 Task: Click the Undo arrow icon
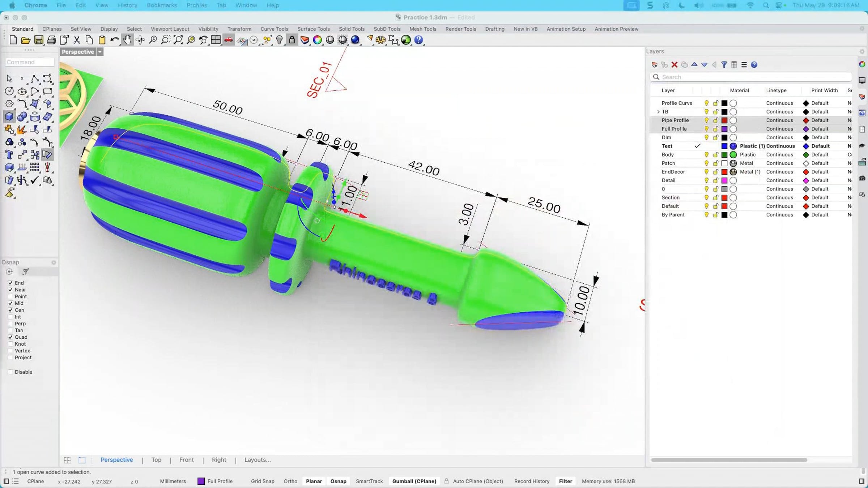(x=114, y=40)
